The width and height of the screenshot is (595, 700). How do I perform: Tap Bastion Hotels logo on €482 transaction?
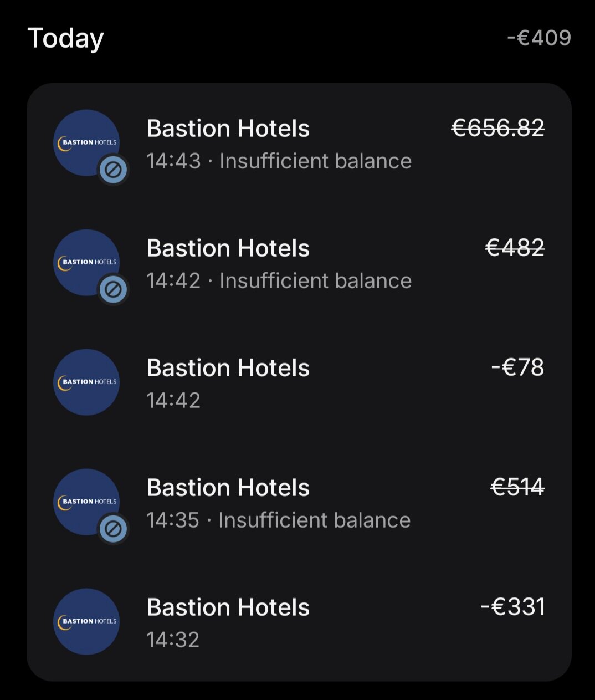point(86,262)
